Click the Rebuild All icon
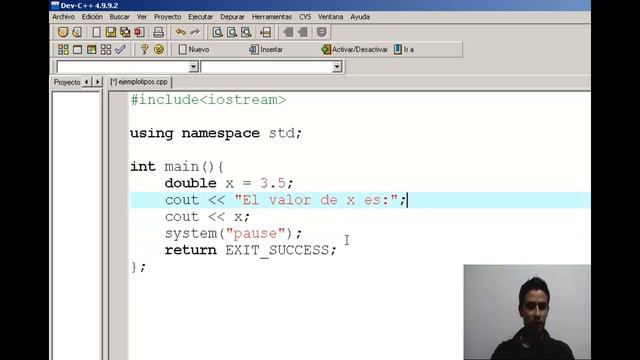 coord(106,49)
